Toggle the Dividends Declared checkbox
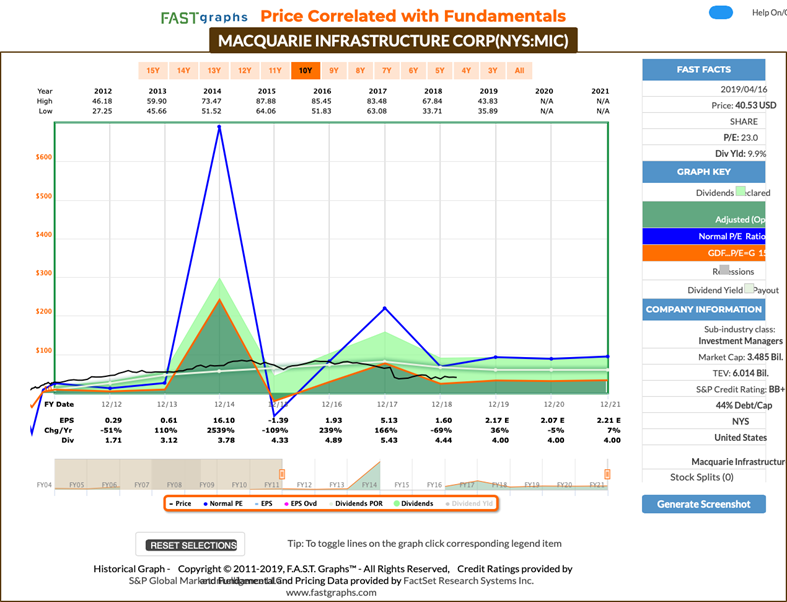 pos(740,192)
